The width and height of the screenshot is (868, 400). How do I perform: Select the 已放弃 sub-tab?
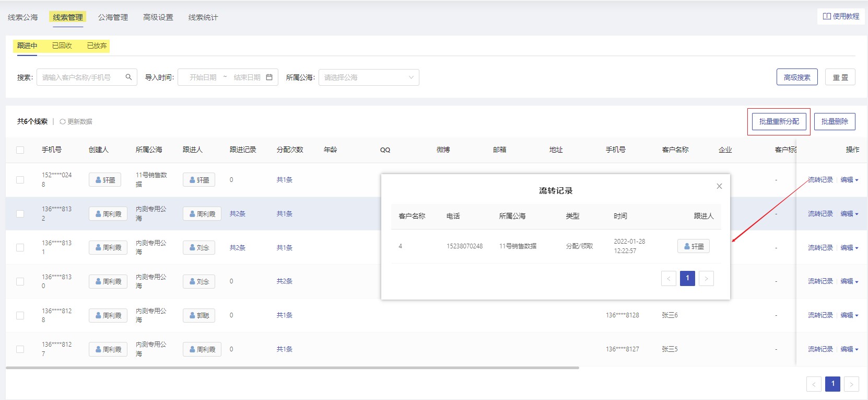click(97, 45)
